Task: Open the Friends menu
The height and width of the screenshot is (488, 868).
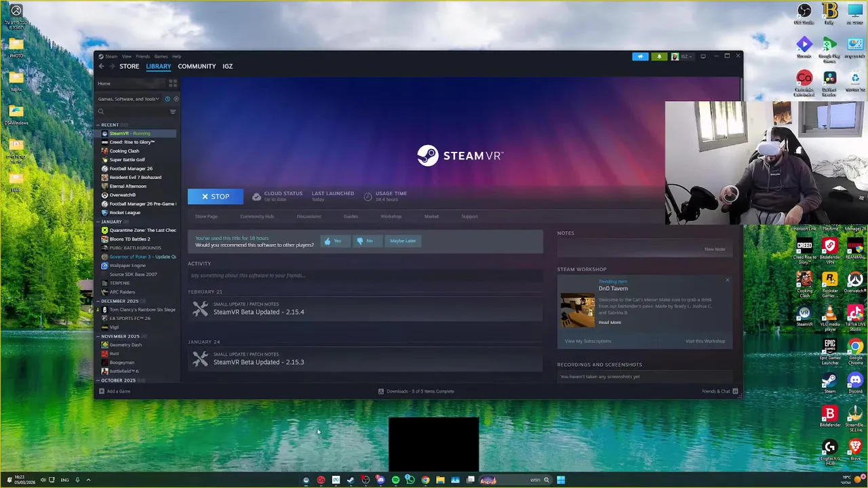Action: 143,56
